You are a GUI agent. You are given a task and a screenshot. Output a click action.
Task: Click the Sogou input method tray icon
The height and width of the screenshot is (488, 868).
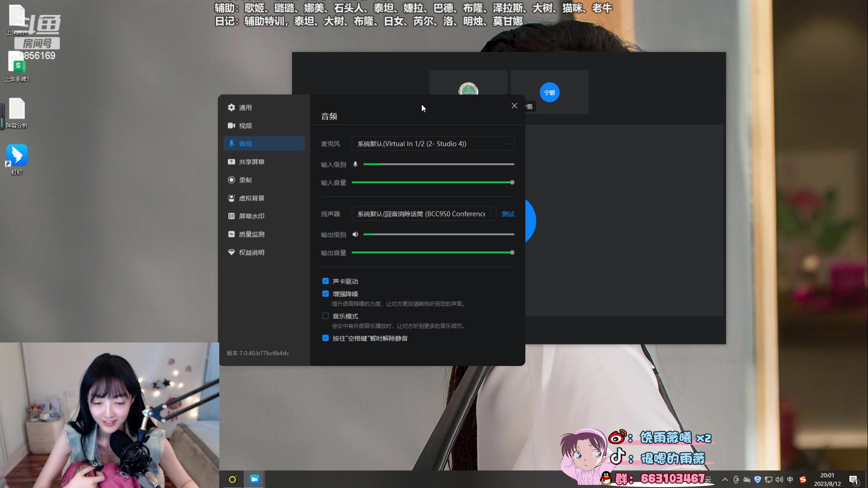803,480
